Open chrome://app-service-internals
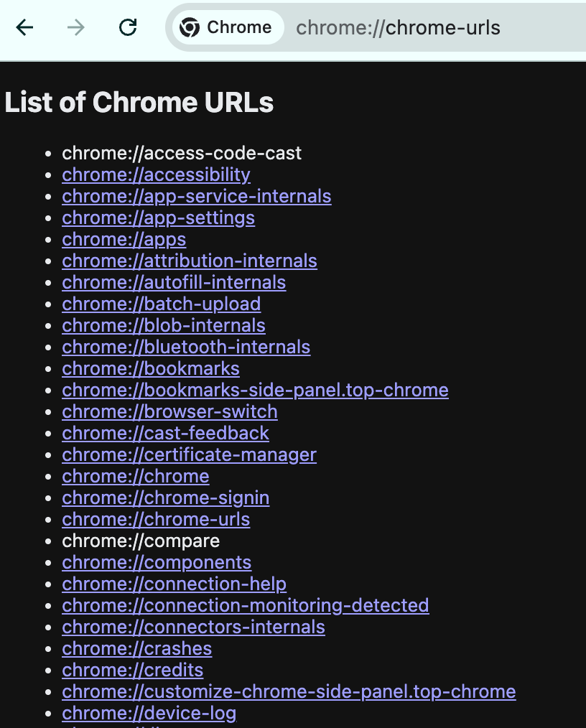This screenshot has height=728, width=586. 197,197
